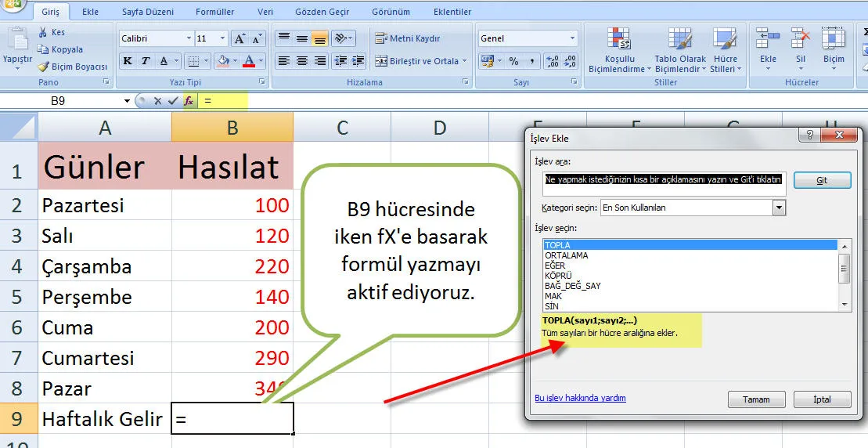
Task: Click the increase decimal places icon
Action: coord(552,61)
